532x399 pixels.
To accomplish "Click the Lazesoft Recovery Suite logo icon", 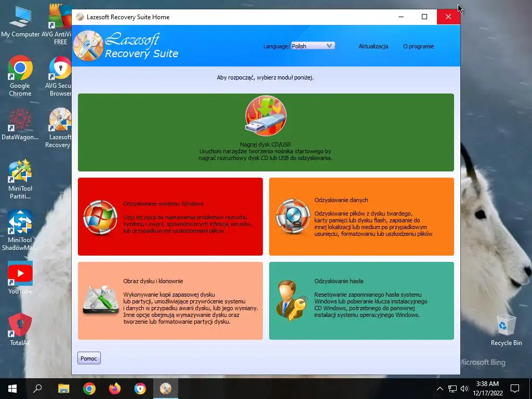I will (88, 46).
